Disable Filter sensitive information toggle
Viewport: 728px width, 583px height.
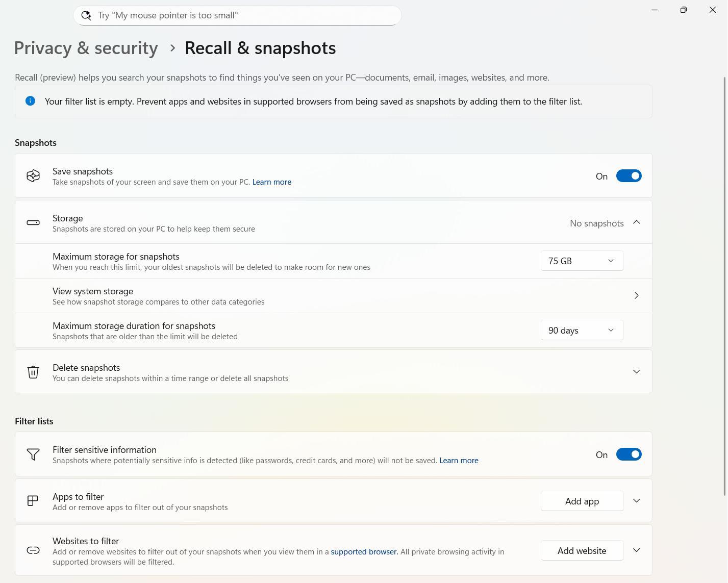tap(629, 454)
